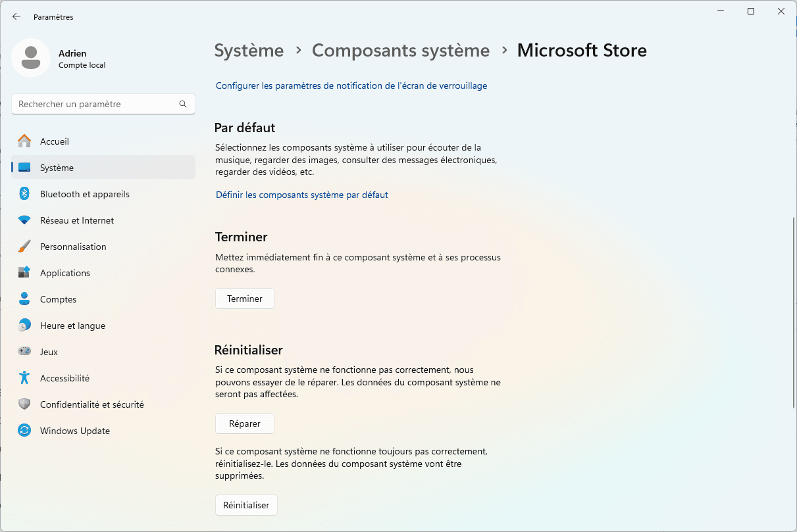The width and height of the screenshot is (797, 532).
Task: Open Heure et langue label
Action: pyautogui.click(x=73, y=326)
